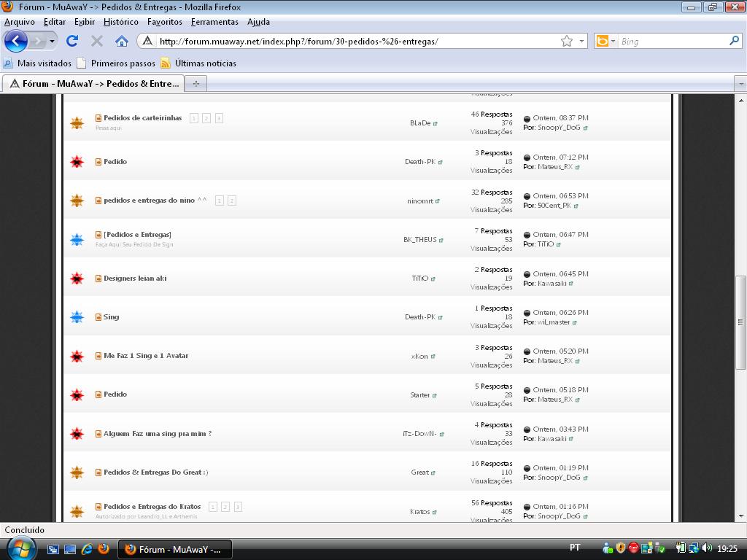Click the Firefox reload page icon

pyautogui.click(x=71, y=41)
